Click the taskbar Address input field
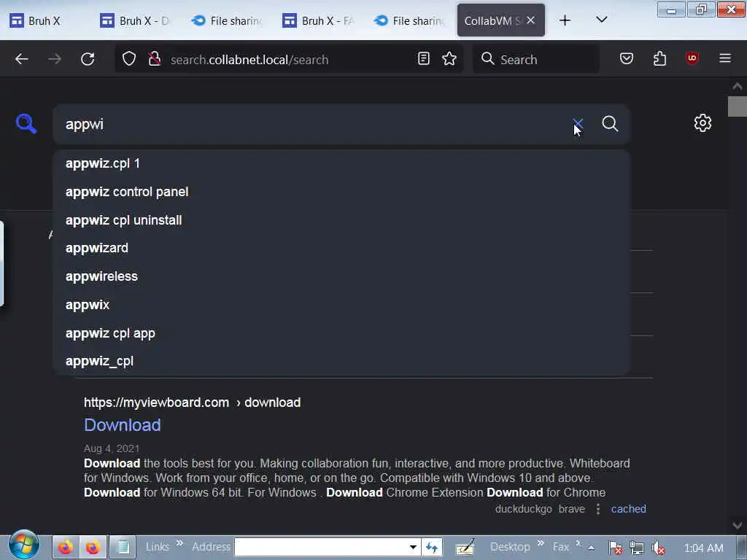Screen dimensions: 747x560 [321, 547]
